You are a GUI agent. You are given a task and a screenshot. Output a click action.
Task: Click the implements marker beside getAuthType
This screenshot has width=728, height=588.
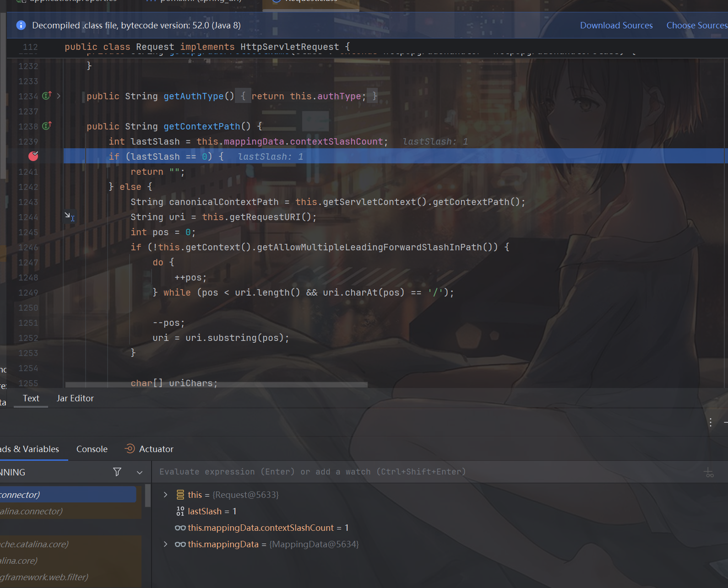pos(47,96)
